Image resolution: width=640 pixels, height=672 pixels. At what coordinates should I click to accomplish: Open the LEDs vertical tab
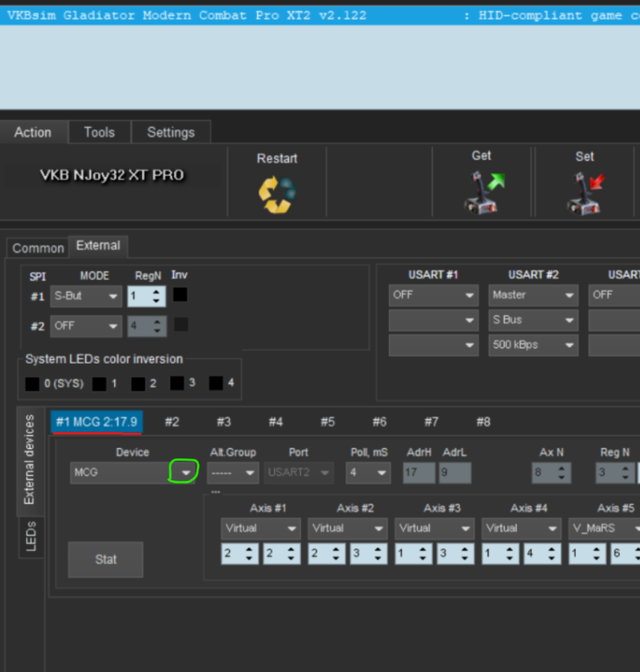31,536
